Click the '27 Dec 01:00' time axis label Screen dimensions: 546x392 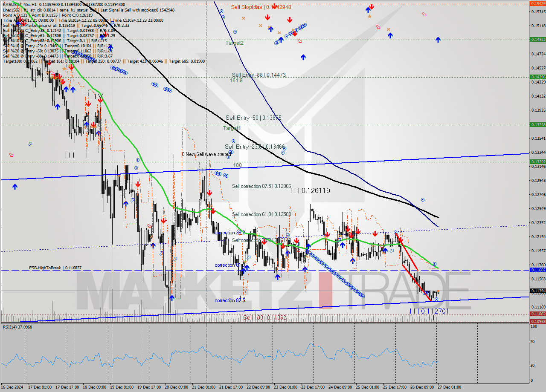[449, 387]
